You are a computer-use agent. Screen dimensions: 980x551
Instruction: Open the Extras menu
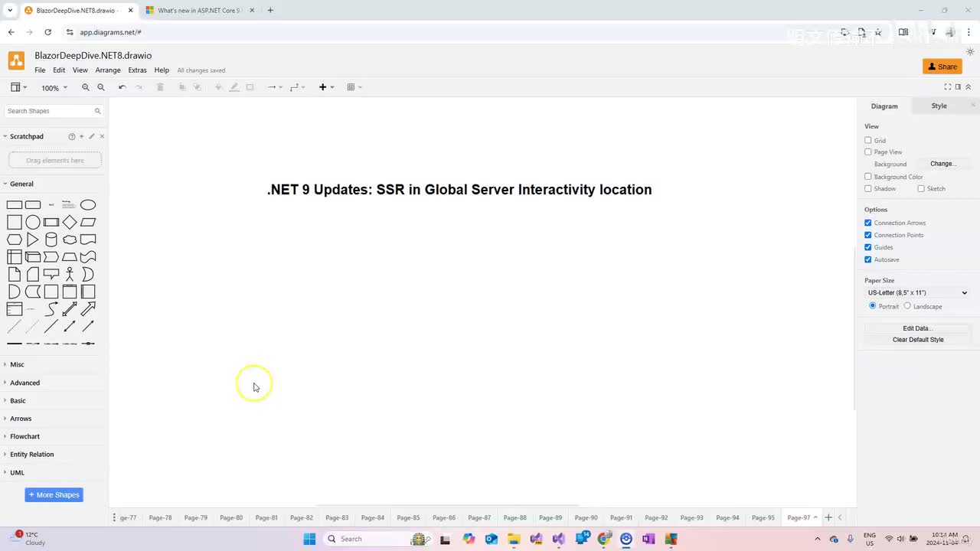pos(137,70)
